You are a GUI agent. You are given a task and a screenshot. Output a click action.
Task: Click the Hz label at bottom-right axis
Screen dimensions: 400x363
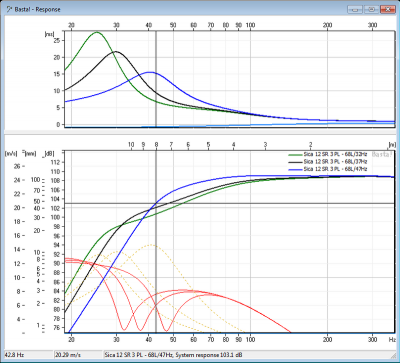point(392,340)
